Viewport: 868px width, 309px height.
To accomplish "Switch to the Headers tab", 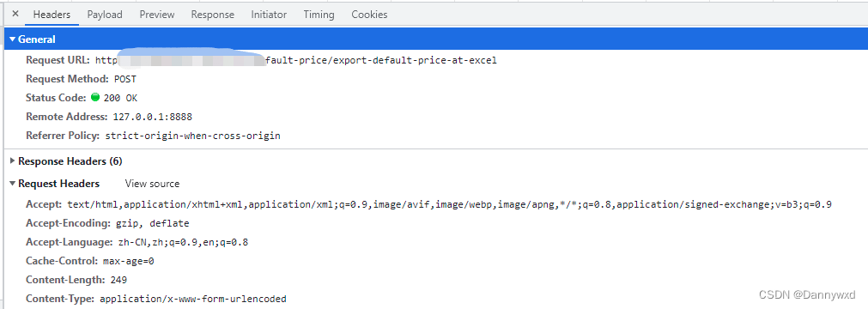I will pos(52,15).
